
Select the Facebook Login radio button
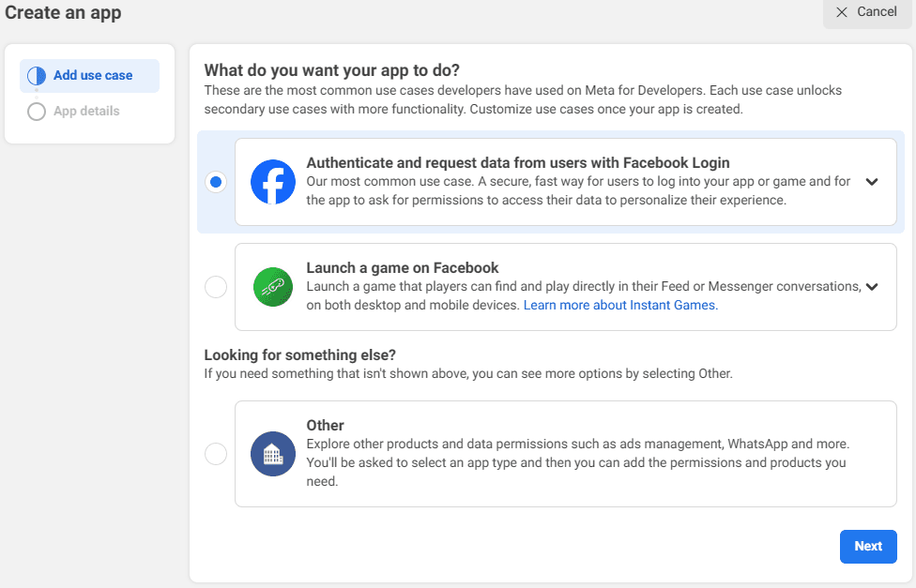(216, 182)
